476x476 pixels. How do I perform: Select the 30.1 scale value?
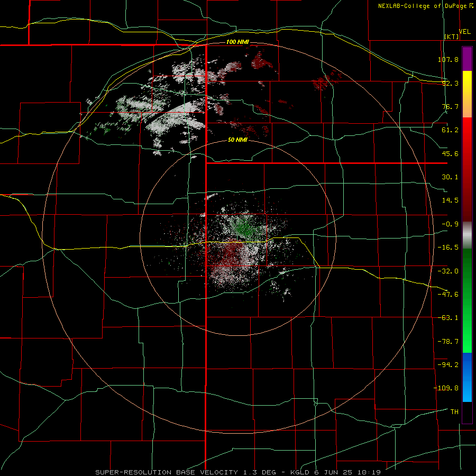tap(450, 177)
